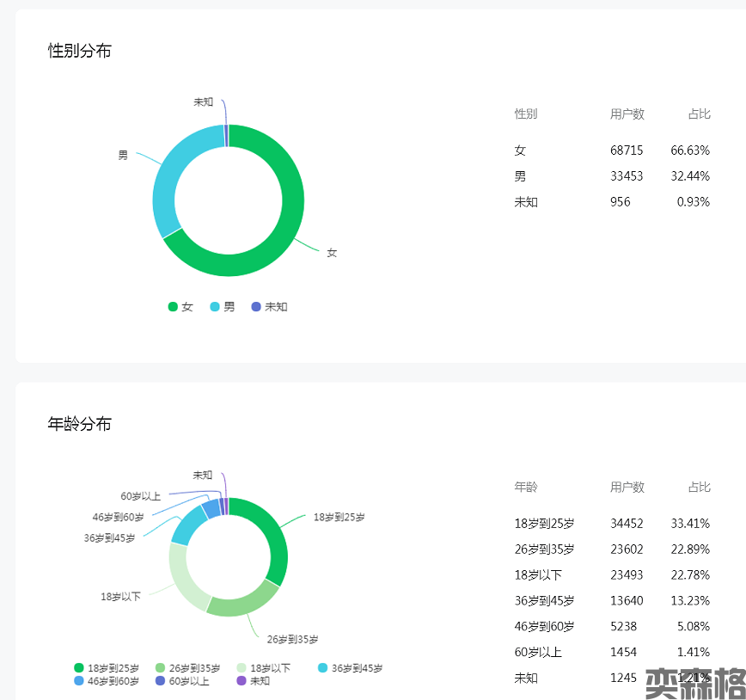Click the 18岁到25岁 legend green dot

[79, 668]
